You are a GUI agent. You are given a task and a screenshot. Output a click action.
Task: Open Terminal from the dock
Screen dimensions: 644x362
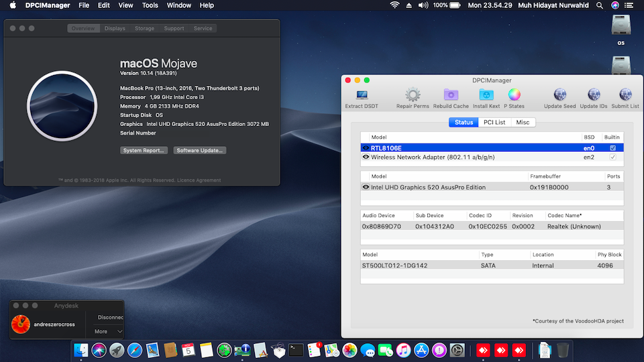coord(296,351)
